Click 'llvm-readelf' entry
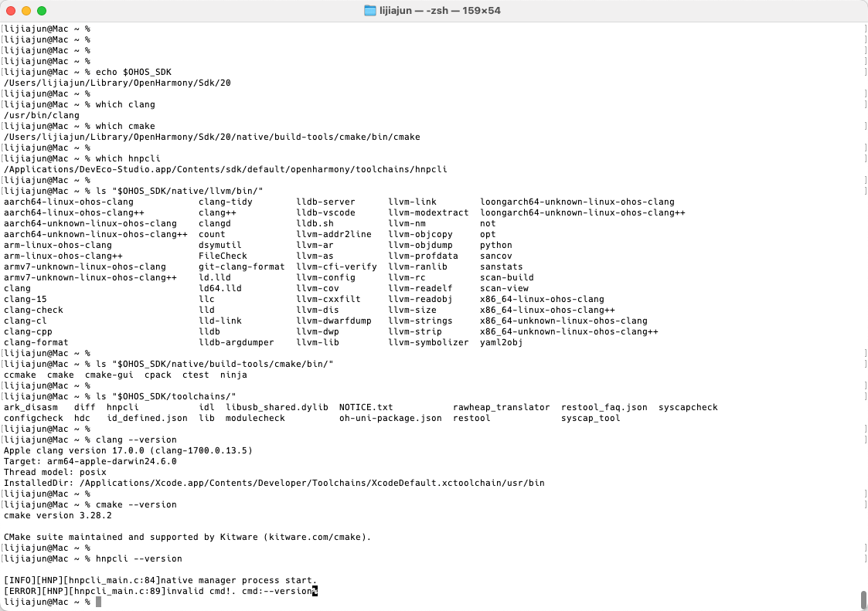The height and width of the screenshot is (611, 868). coord(420,288)
